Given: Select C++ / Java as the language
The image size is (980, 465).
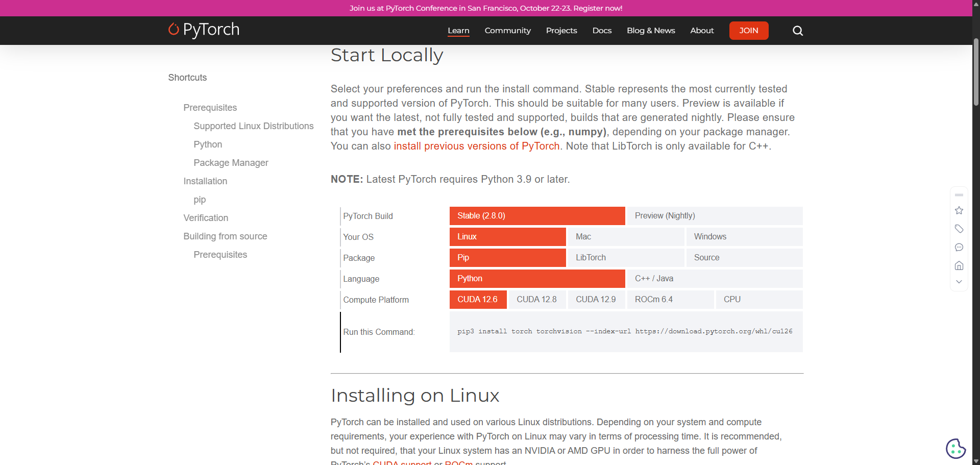Looking at the screenshot, I should coord(715,279).
